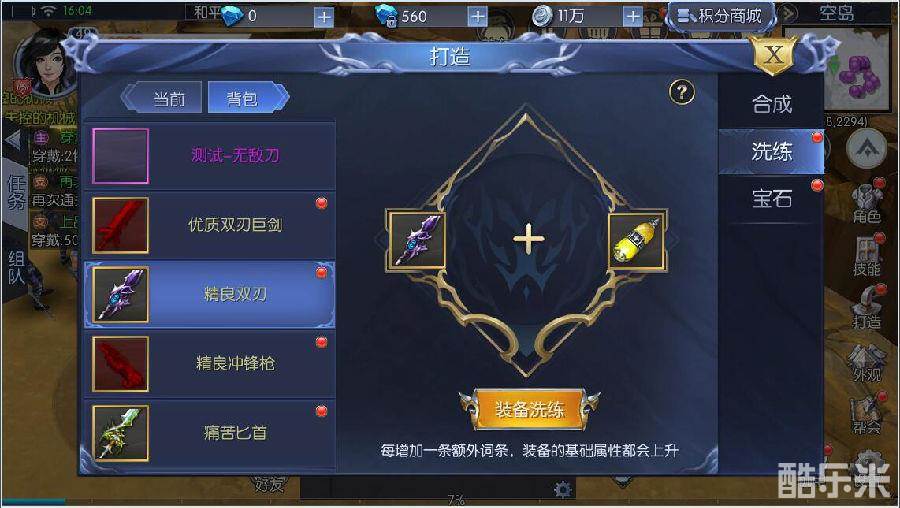Open the 外观 appearance icon
900x508 pixels.
867,362
